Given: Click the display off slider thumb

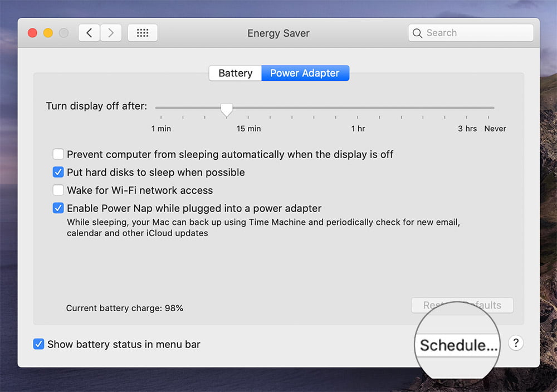Looking at the screenshot, I should 226,109.
